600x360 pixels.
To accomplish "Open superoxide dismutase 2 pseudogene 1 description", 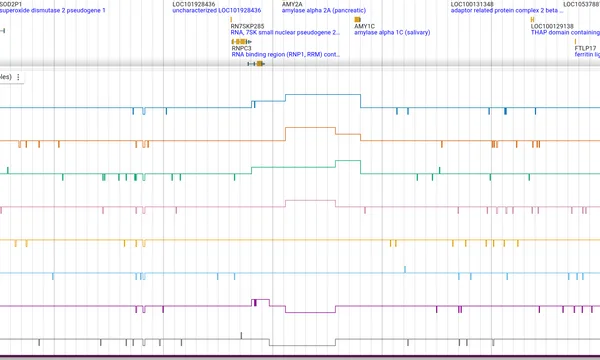I will [52, 11].
